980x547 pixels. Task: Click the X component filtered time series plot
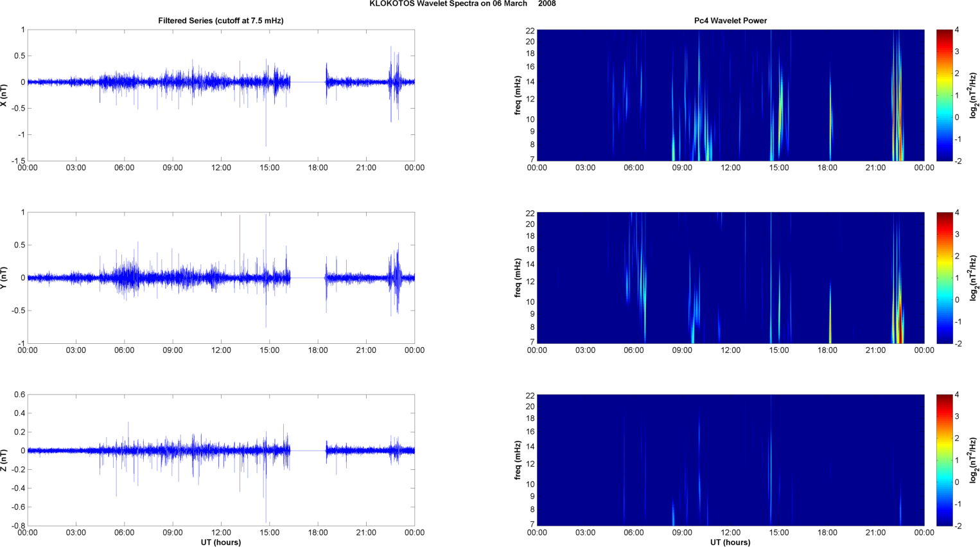click(x=221, y=95)
